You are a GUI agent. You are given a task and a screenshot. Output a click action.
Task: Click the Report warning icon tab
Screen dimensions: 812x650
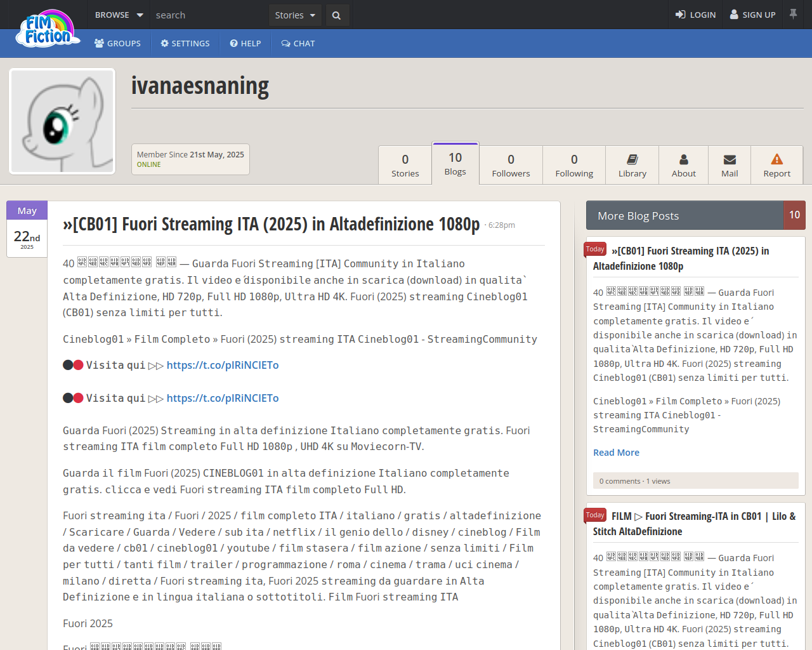(777, 165)
